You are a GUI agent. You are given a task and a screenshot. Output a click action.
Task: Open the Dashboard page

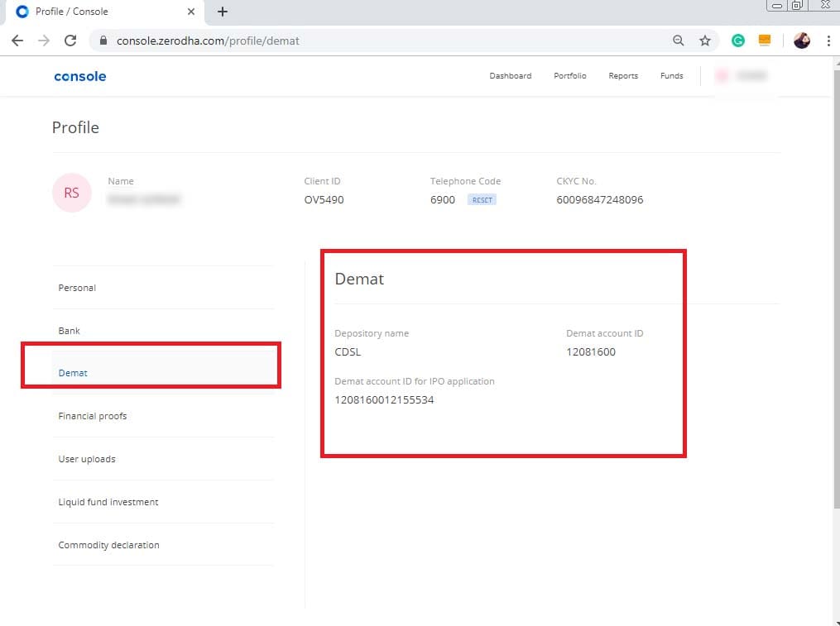511,76
